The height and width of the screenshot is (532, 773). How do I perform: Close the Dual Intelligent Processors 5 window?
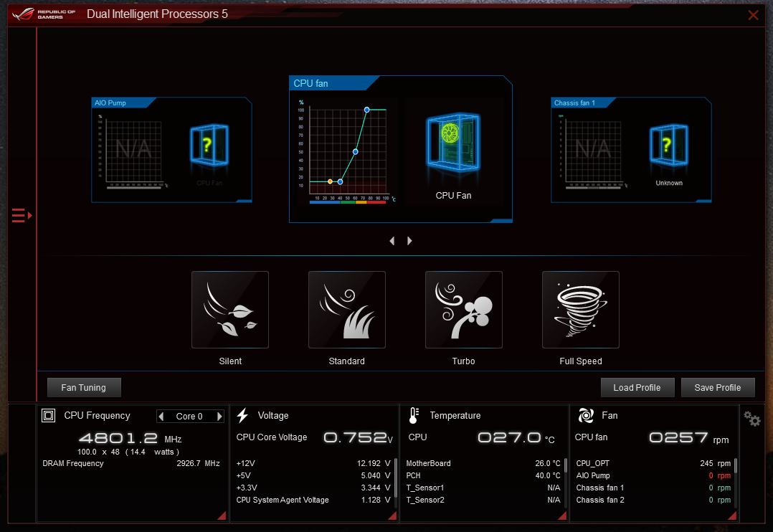coord(753,15)
